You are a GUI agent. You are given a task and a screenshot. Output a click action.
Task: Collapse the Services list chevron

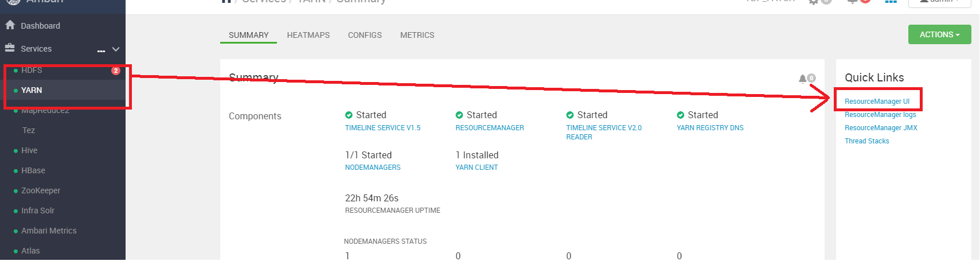[116, 49]
